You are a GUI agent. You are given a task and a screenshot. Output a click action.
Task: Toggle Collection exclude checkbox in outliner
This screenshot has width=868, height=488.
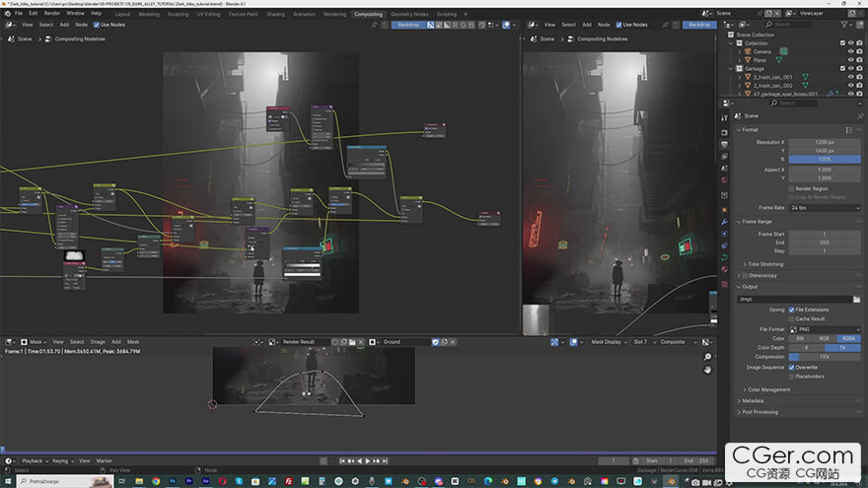coord(842,43)
